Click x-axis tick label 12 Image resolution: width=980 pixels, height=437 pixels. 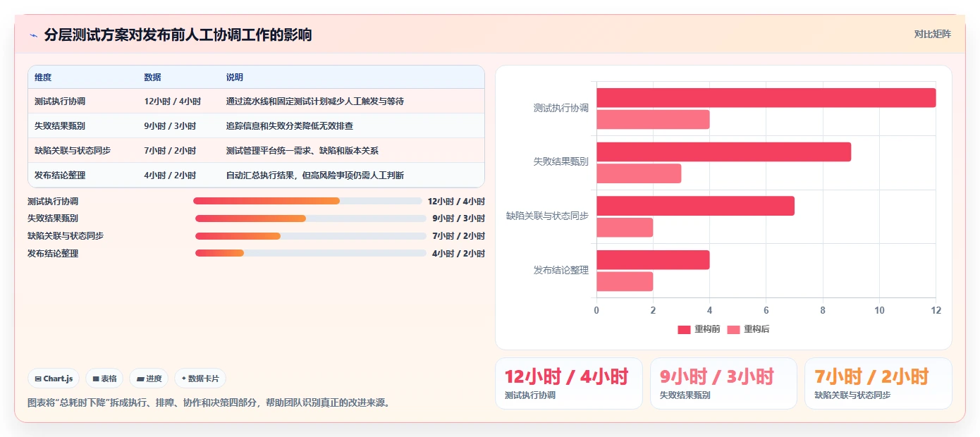(936, 310)
